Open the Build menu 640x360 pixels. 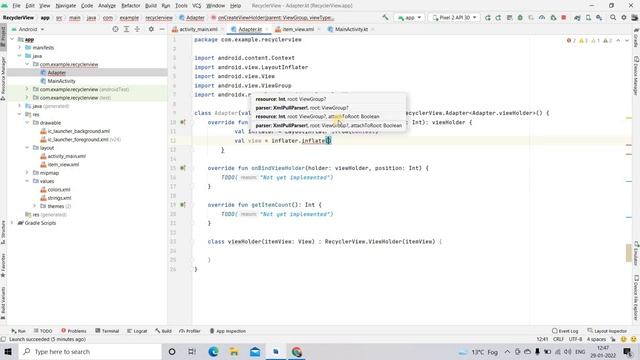pyautogui.click(x=151, y=6)
